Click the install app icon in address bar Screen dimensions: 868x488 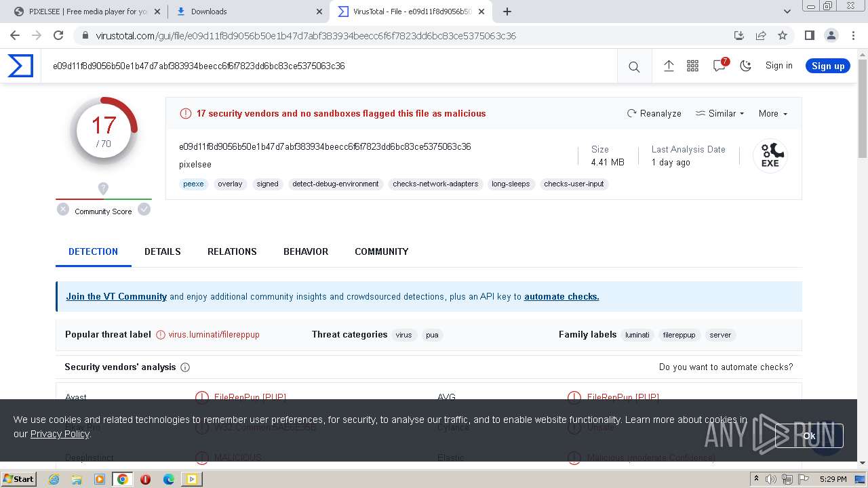[739, 35]
